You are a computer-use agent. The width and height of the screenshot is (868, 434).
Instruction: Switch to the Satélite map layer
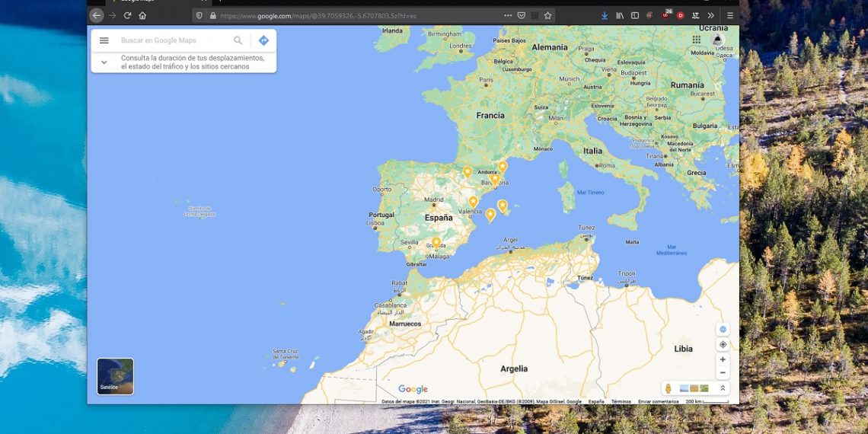pyautogui.click(x=115, y=376)
